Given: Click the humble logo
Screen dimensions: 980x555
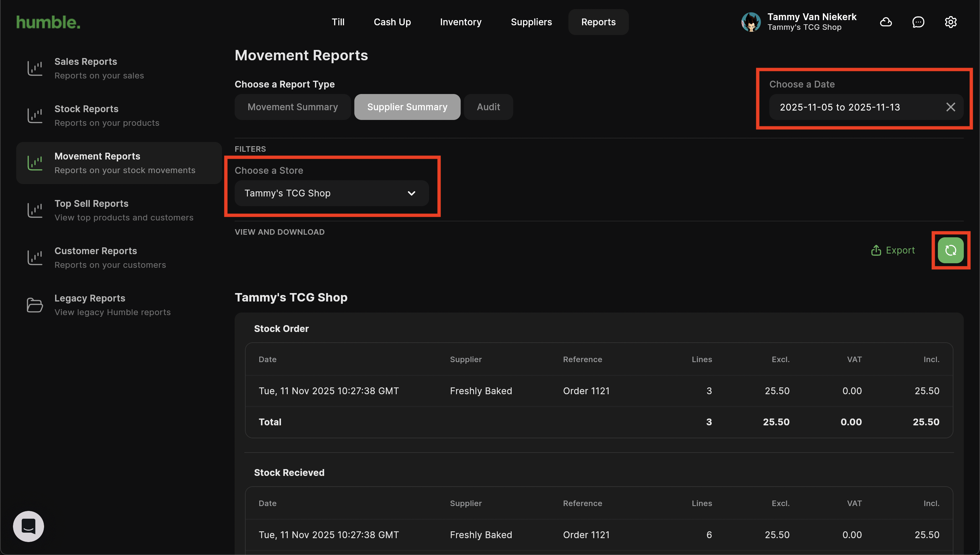Looking at the screenshot, I should 48,22.
